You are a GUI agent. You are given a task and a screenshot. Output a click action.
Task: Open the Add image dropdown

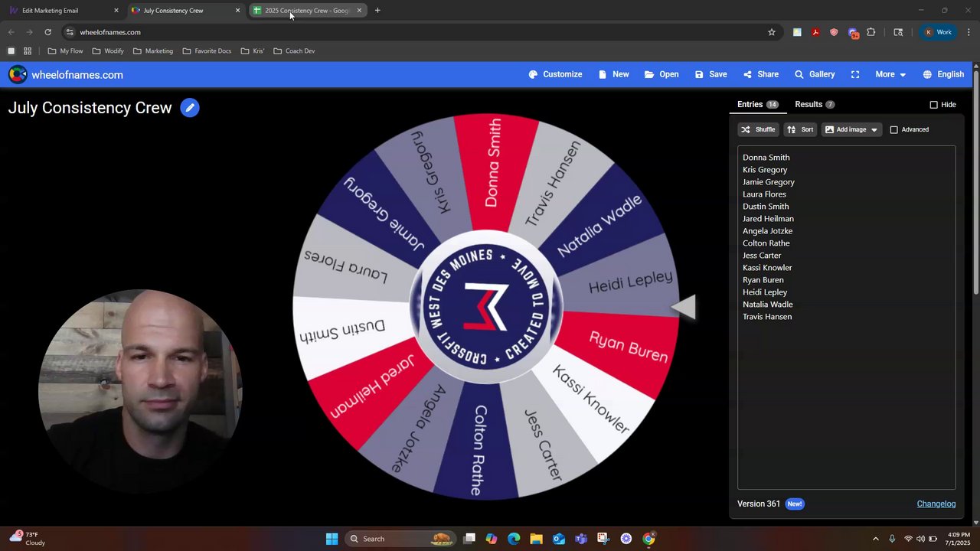pos(851,129)
